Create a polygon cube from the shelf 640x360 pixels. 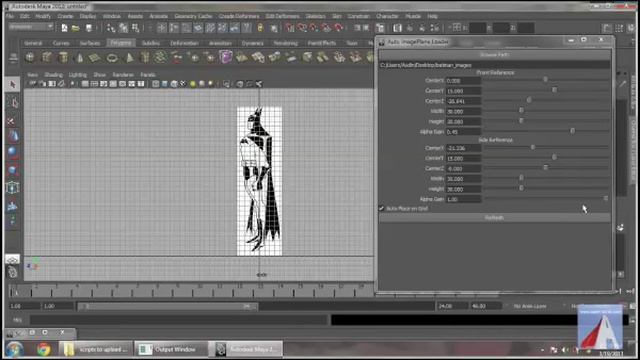click(47, 58)
